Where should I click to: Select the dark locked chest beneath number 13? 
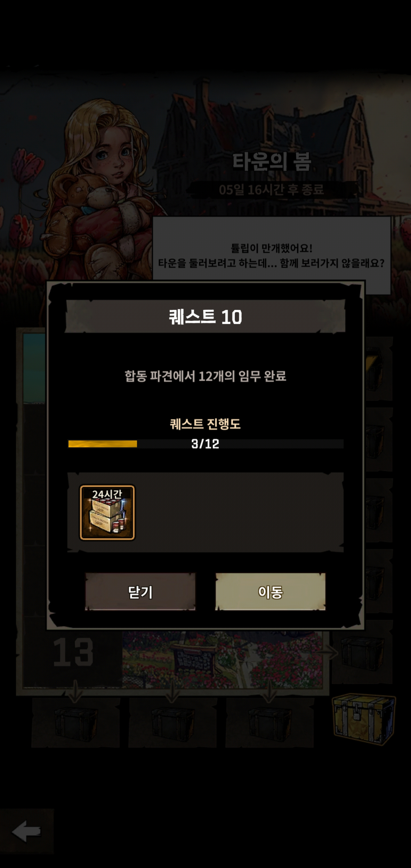pyautogui.click(x=76, y=724)
